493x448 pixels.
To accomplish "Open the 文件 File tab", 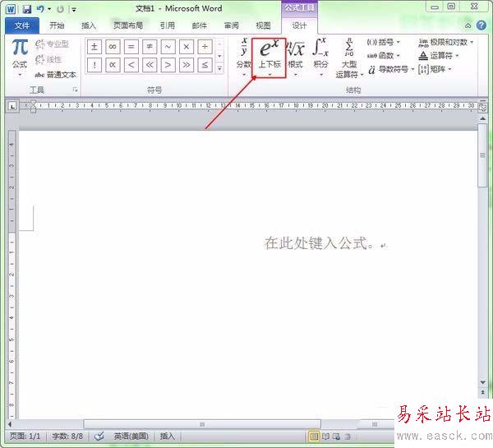I will 22,25.
